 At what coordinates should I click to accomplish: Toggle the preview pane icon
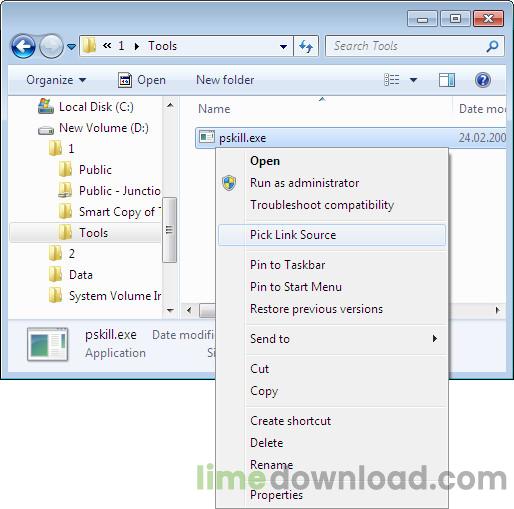pyautogui.click(x=447, y=80)
